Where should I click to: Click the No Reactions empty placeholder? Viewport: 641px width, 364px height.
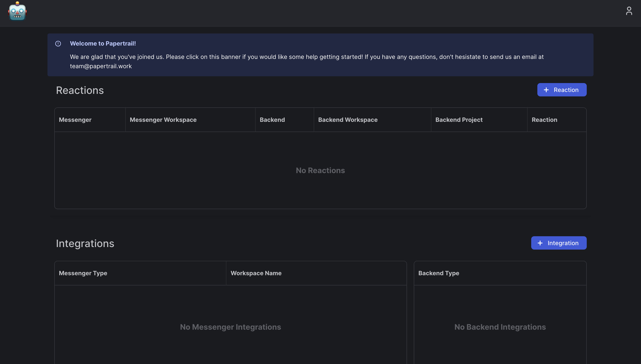click(320, 171)
